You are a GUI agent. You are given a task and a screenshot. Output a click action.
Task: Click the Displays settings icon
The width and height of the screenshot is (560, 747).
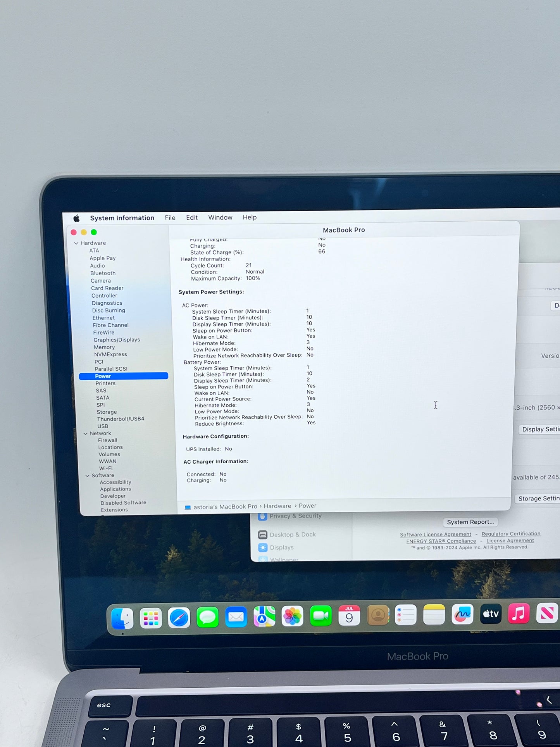(263, 548)
